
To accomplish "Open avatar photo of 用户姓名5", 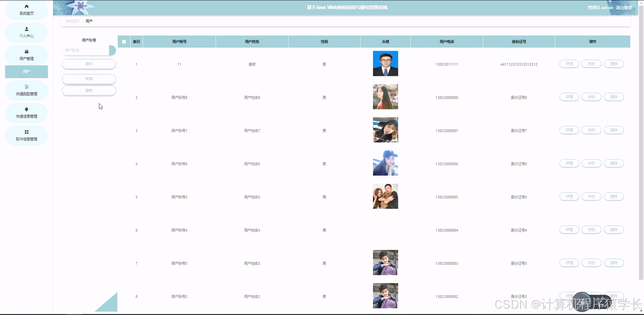I will [385, 196].
